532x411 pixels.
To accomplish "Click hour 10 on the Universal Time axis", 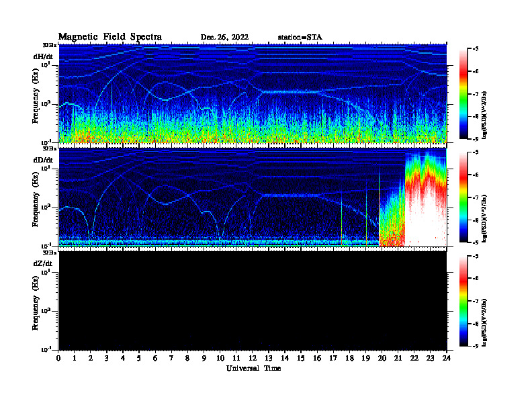I will click(220, 358).
